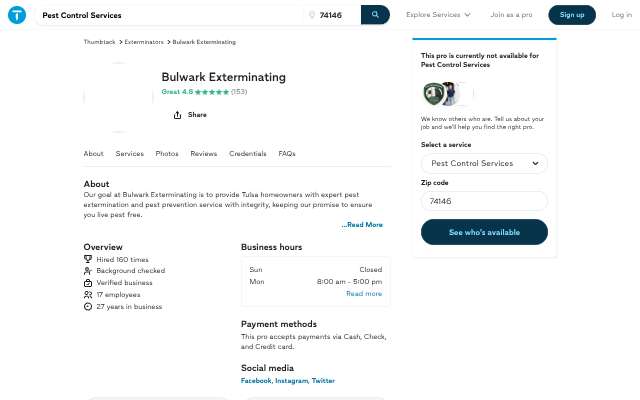
Task: Select the 27 years in business clock icon
Action: point(88,307)
